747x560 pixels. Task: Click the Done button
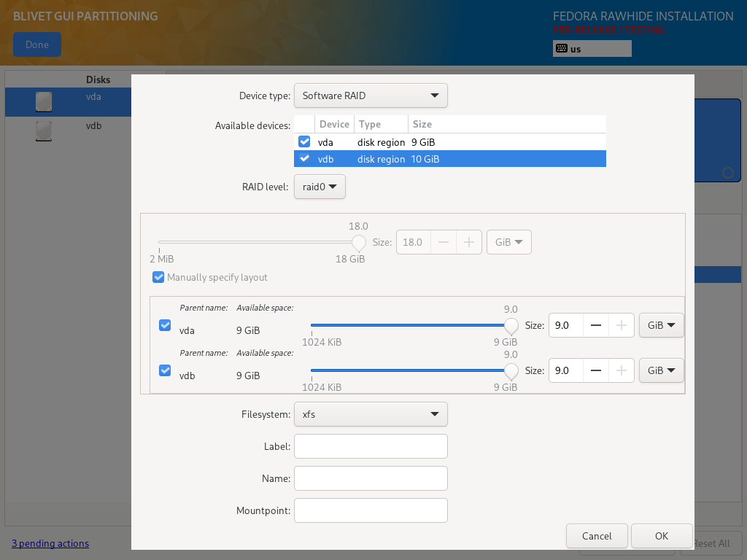pyautogui.click(x=37, y=44)
